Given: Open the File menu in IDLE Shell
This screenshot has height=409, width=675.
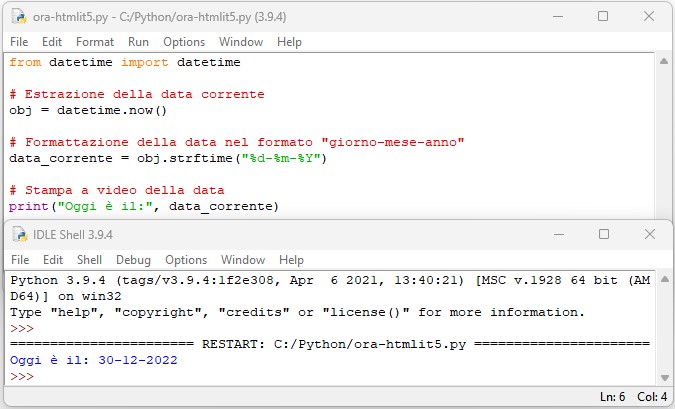Looking at the screenshot, I should pyautogui.click(x=19, y=260).
